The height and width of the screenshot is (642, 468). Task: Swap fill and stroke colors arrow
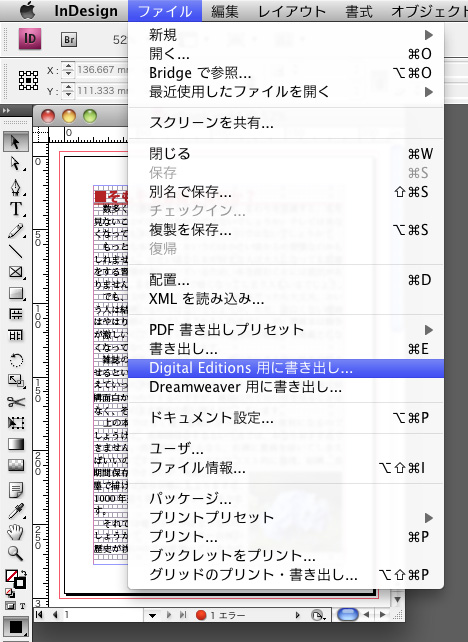(24, 574)
